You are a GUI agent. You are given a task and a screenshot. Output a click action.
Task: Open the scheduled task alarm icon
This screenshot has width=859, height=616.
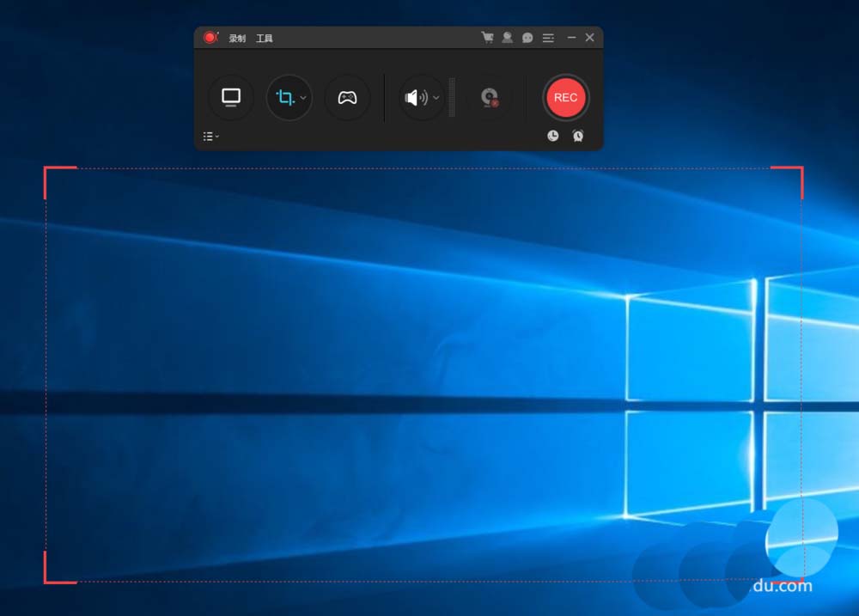[x=578, y=136]
